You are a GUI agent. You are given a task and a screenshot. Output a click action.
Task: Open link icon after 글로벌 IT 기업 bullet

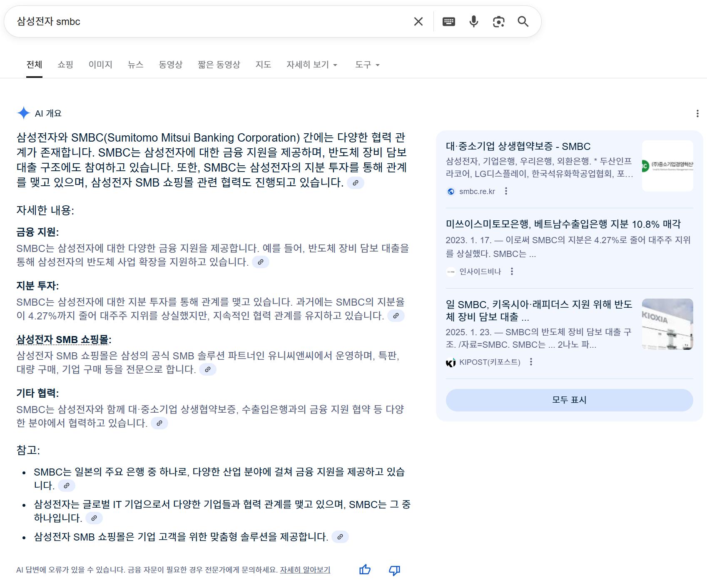94,518
